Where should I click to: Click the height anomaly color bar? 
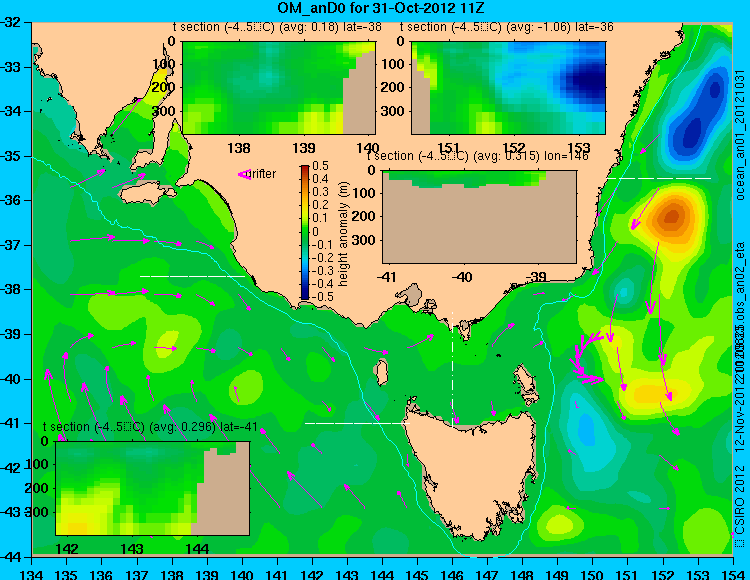coord(305,232)
